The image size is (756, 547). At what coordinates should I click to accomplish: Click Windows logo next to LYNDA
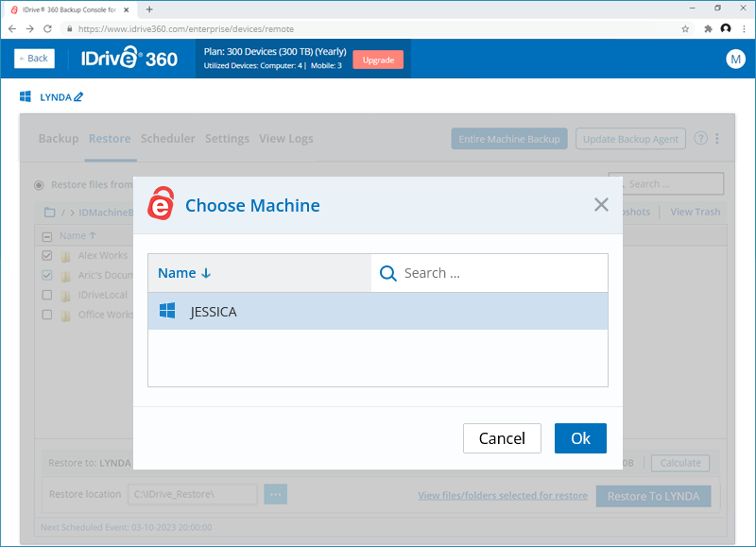click(26, 96)
